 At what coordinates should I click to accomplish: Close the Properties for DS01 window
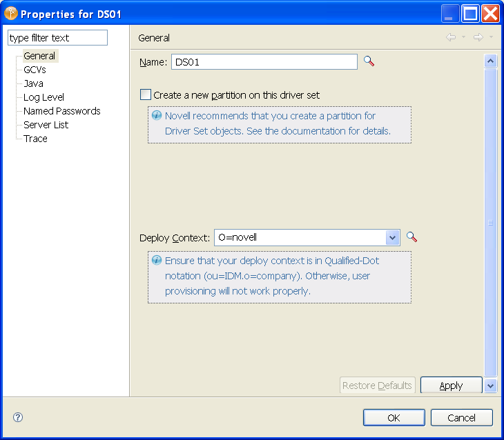490,14
